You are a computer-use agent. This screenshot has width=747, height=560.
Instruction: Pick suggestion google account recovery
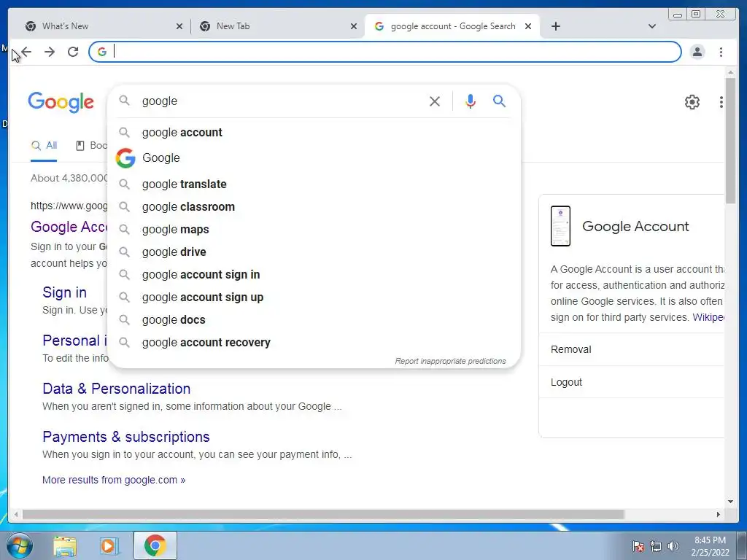coord(314,343)
